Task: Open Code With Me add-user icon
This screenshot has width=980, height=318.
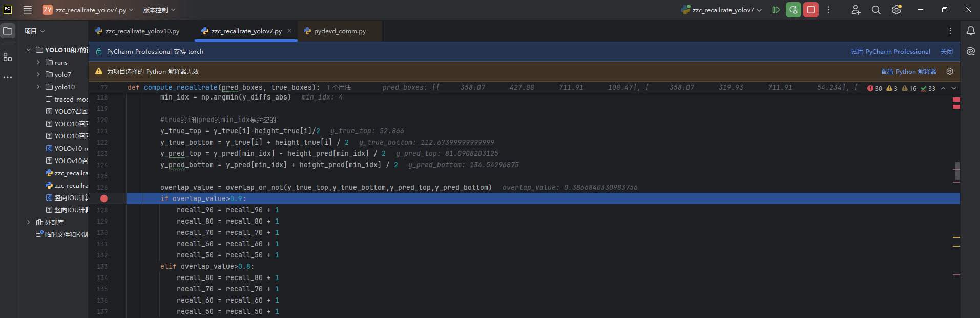Action: coord(856,10)
